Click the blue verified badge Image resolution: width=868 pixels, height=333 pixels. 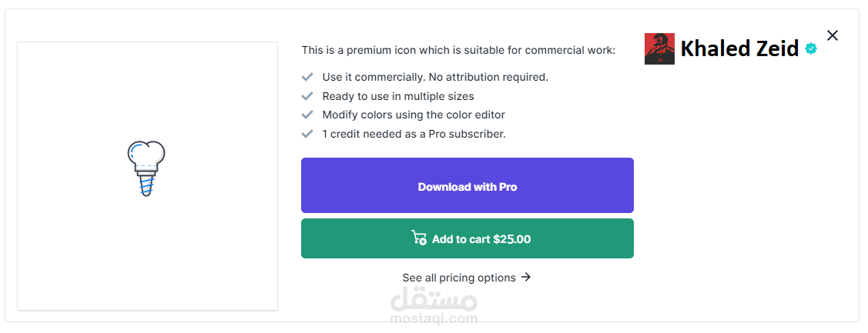(x=811, y=49)
